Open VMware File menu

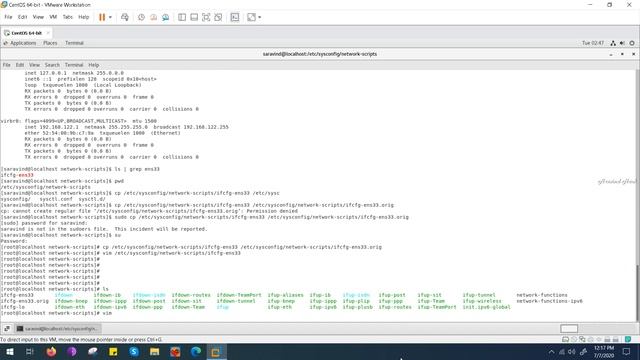click(8, 17)
